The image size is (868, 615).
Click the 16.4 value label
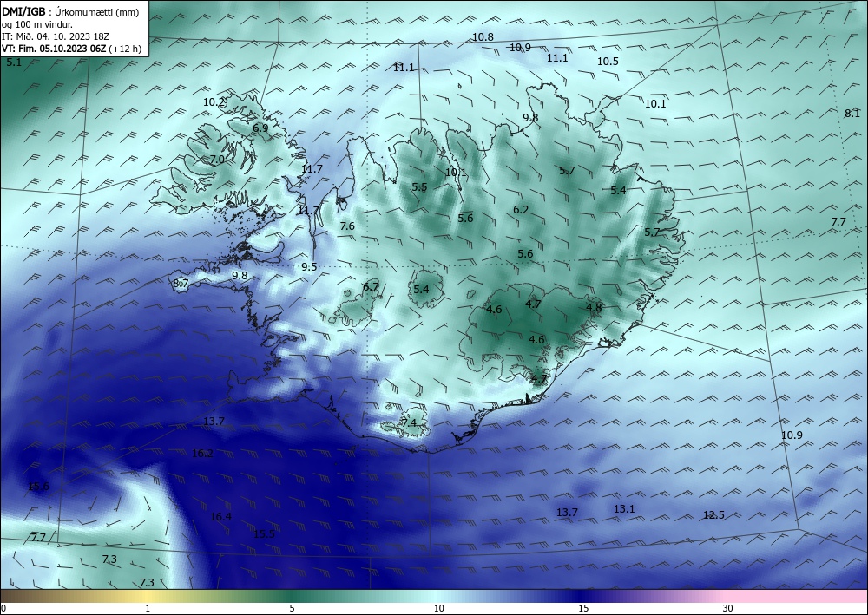pyautogui.click(x=220, y=517)
